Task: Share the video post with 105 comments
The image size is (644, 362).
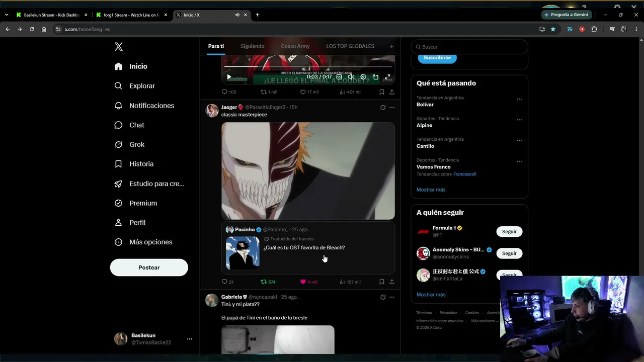Action: click(x=392, y=92)
